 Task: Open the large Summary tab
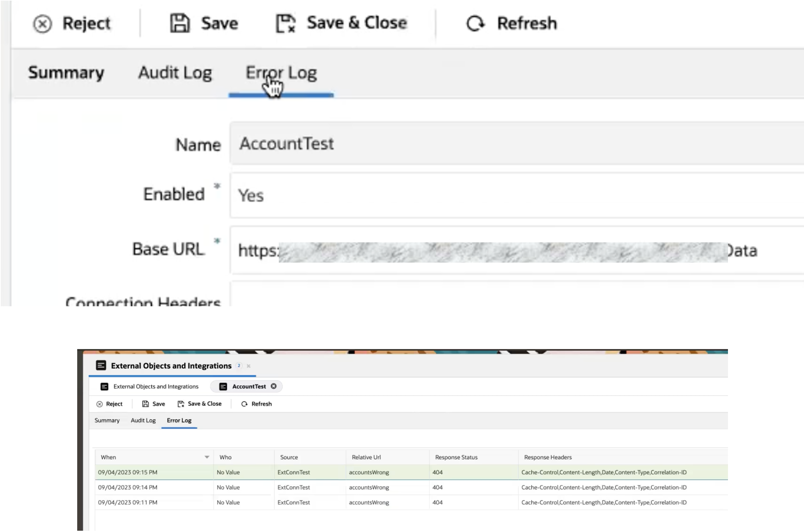66,73
